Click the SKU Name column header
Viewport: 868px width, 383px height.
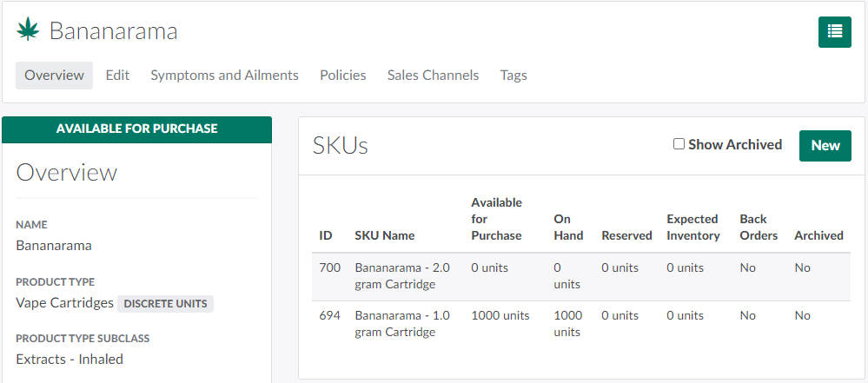point(384,235)
